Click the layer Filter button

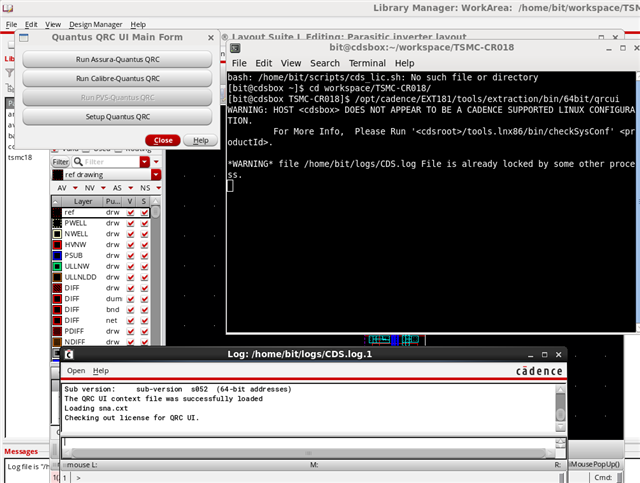click(60, 162)
